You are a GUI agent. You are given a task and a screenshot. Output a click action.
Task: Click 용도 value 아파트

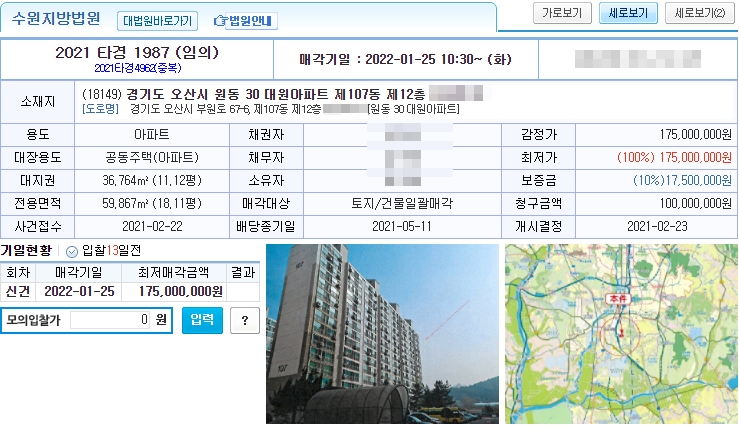click(x=152, y=135)
